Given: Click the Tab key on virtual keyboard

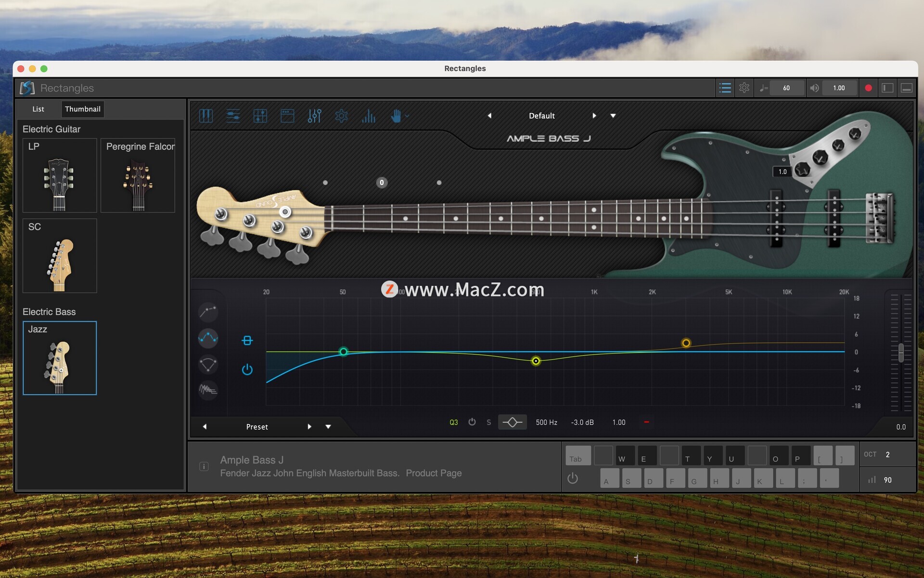Looking at the screenshot, I should (x=578, y=455).
